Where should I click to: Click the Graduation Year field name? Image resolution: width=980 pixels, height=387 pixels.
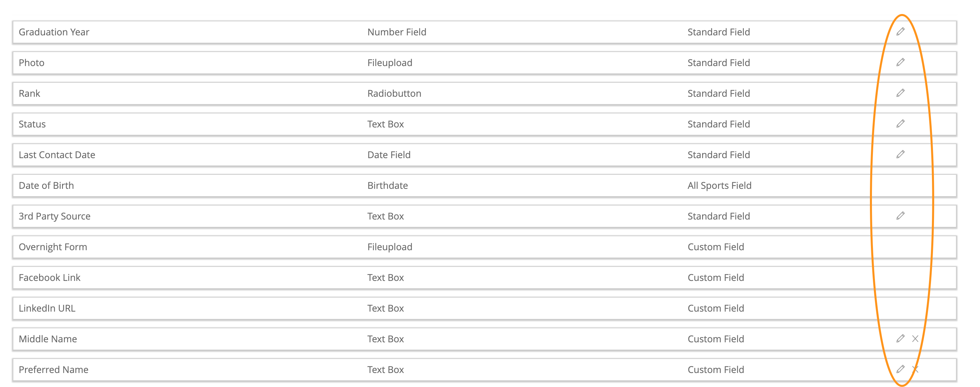click(54, 32)
